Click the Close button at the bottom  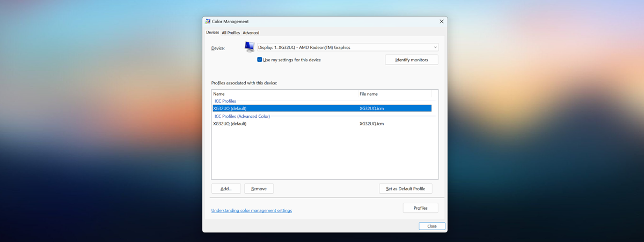pyautogui.click(x=432, y=226)
